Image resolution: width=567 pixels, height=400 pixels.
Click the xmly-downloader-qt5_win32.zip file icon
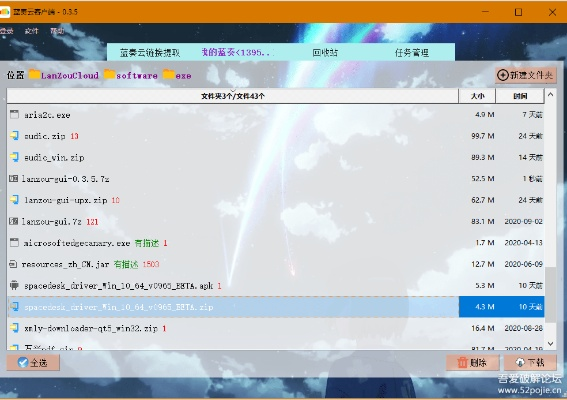click(x=14, y=328)
